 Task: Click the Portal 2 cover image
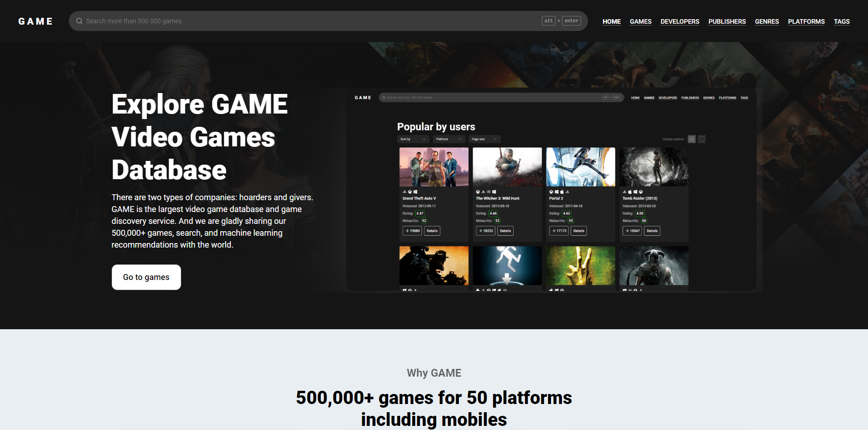pyautogui.click(x=581, y=167)
